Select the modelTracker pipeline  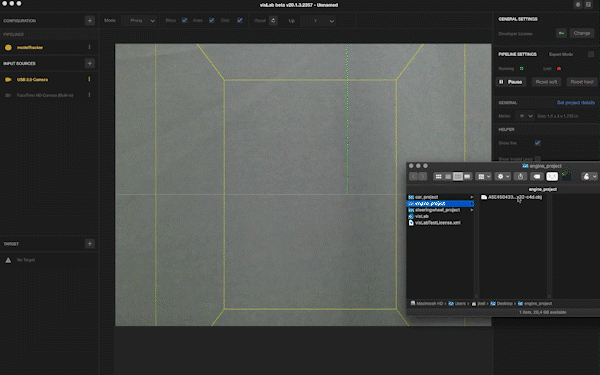(x=30, y=47)
